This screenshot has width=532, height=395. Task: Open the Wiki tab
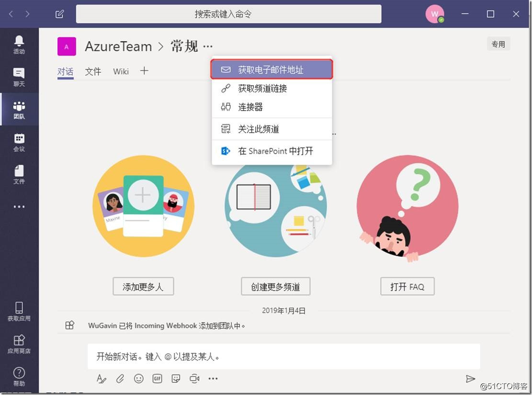point(121,71)
